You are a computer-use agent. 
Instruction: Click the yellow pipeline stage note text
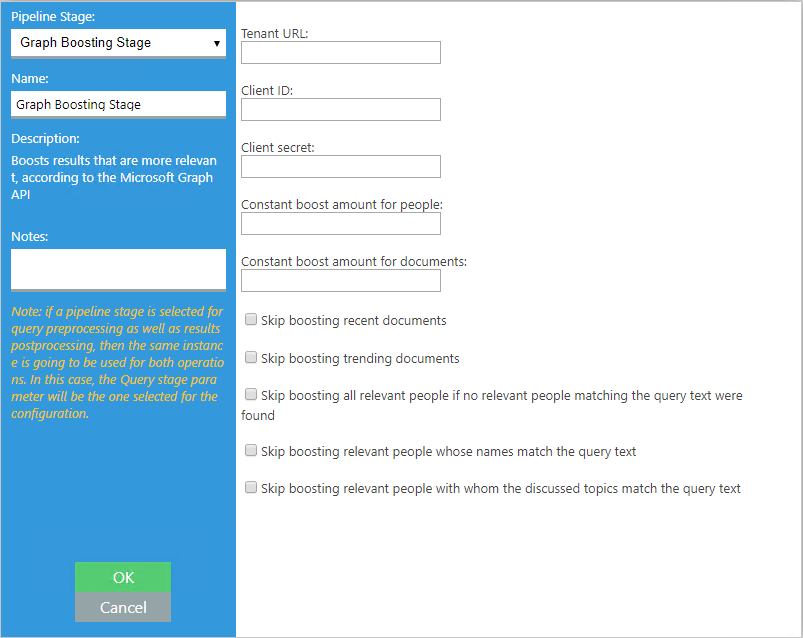click(x=117, y=363)
